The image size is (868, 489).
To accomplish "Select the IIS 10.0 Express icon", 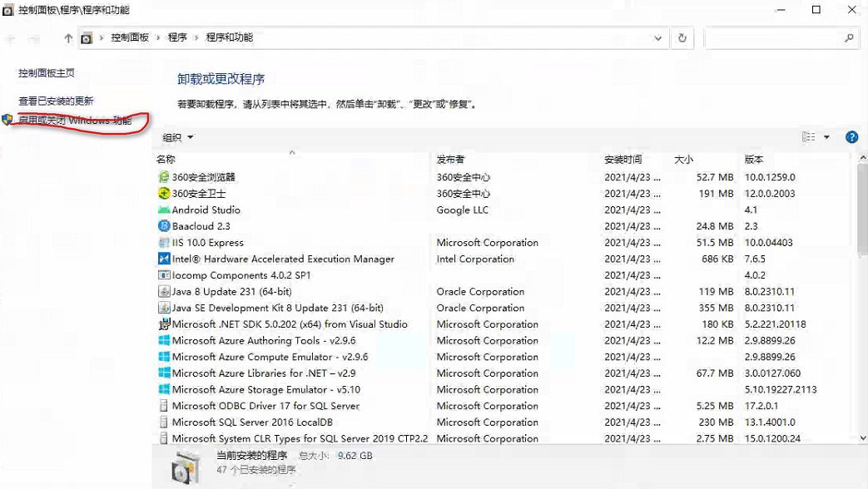I will point(164,242).
